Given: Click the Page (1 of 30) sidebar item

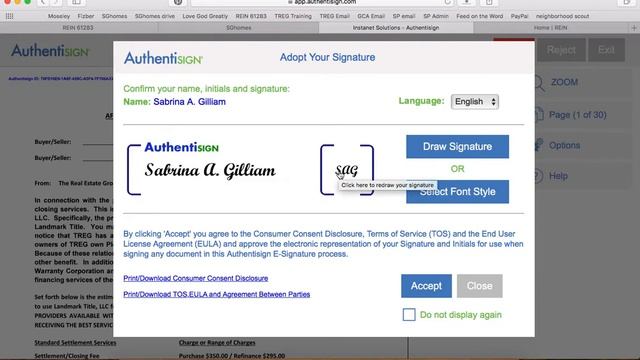Looking at the screenshot, I should [577, 115].
